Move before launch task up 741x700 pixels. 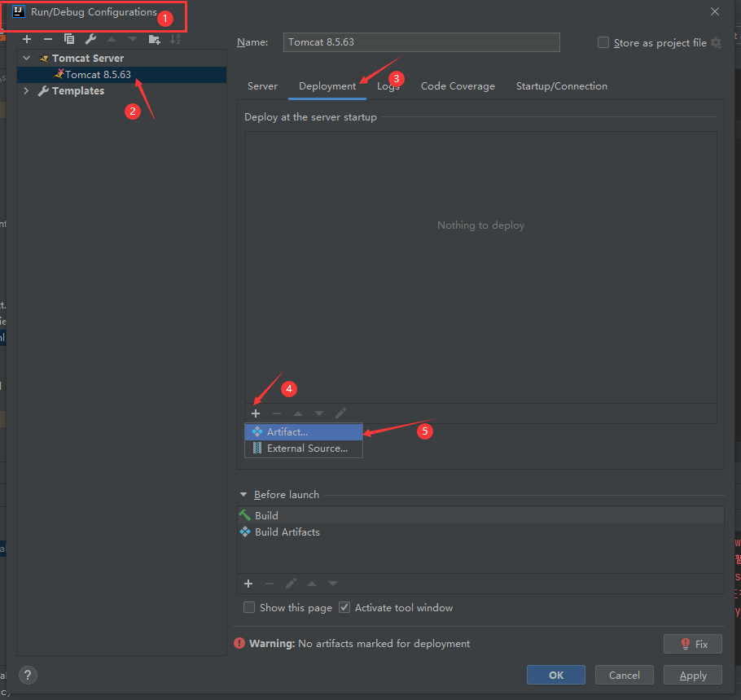(x=312, y=584)
